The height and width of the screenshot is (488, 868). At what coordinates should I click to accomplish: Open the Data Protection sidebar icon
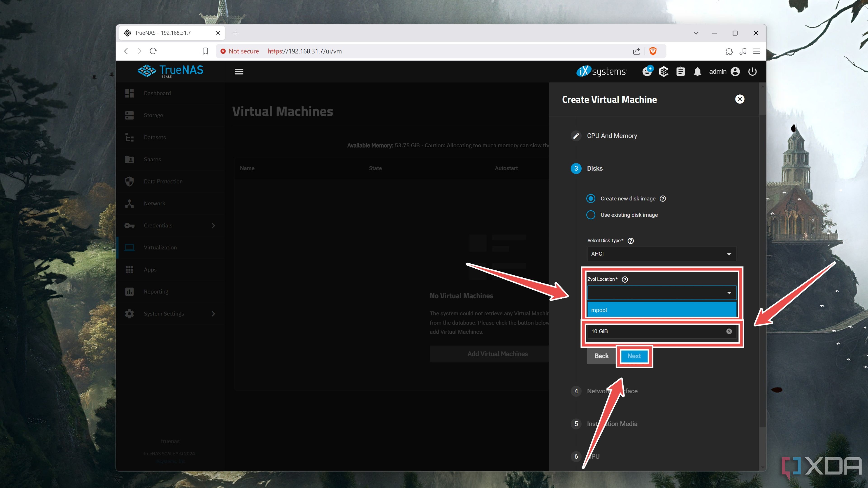tap(131, 181)
